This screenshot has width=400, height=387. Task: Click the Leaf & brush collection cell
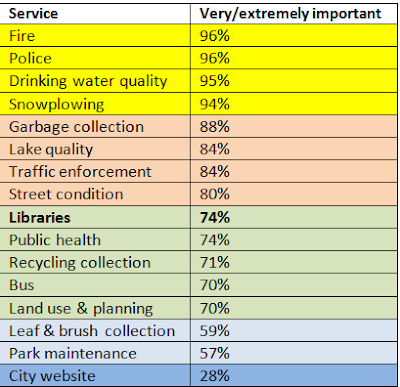(x=95, y=331)
